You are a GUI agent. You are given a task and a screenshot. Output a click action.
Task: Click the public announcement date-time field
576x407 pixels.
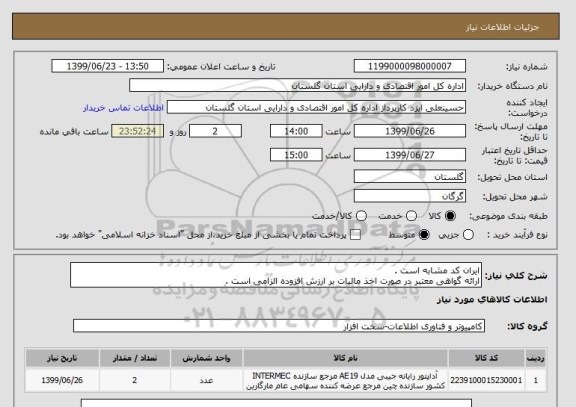pos(108,66)
